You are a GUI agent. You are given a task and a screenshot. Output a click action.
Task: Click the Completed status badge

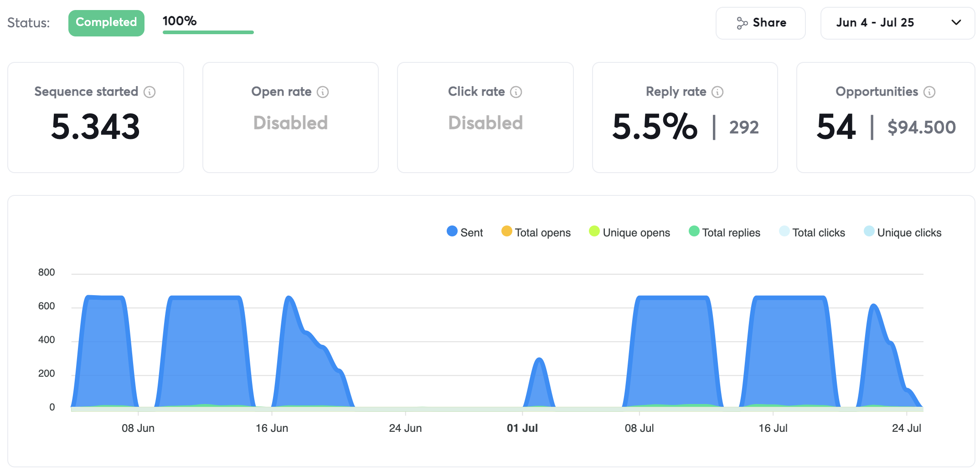coord(106,23)
